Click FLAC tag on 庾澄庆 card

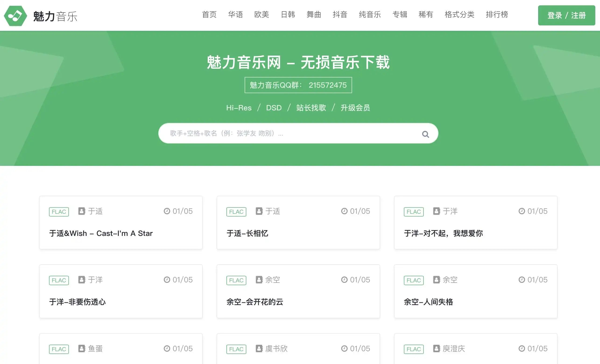(414, 349)
